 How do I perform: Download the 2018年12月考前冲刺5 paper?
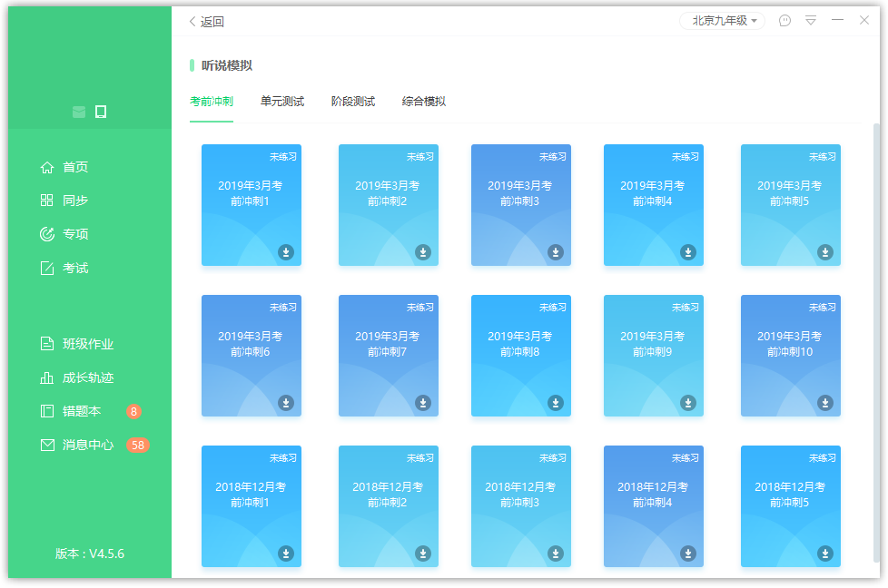point(825,553)
